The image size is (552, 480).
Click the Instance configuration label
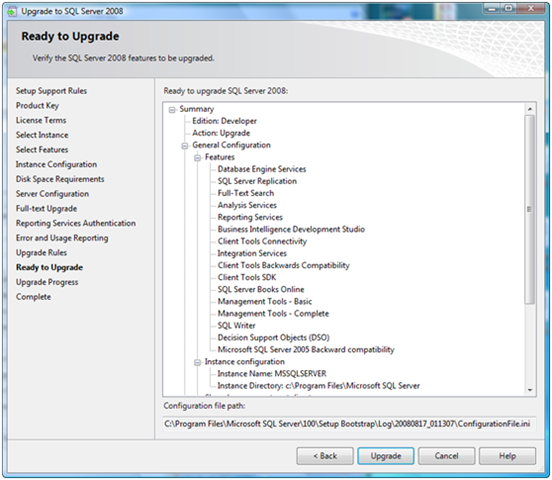coord(244,362)
